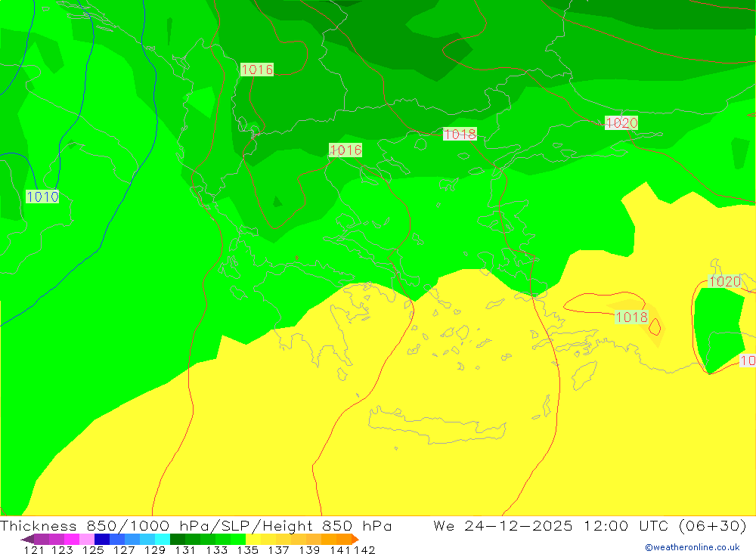Open the weatheronline.co.uk copyright link

click(692, 547)
